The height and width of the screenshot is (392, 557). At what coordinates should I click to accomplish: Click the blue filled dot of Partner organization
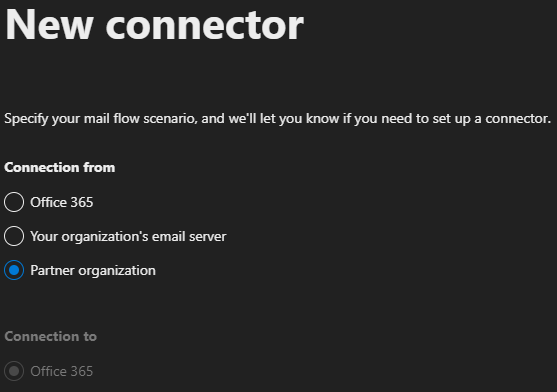pyautogui.click(x=14, y=270)
